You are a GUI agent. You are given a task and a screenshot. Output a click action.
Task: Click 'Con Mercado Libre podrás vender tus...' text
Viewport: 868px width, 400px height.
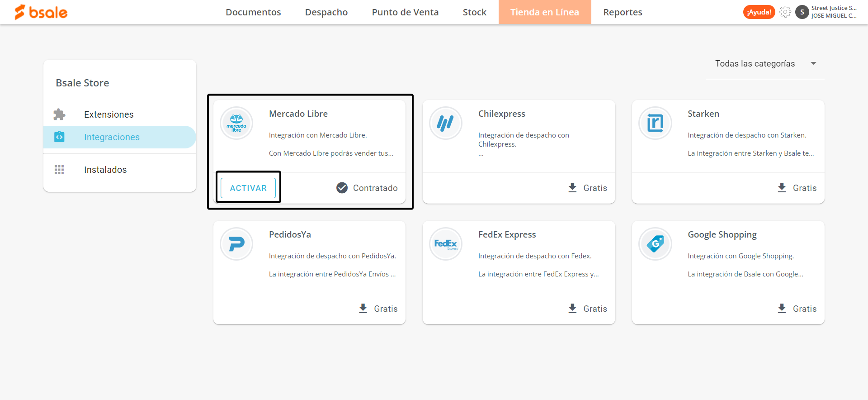331,153
